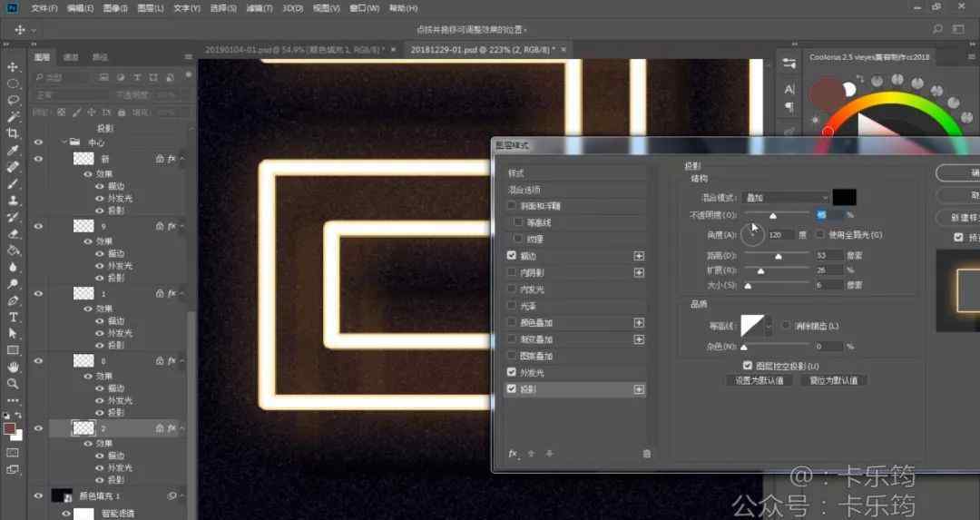Click the 设置为默认值 button

click(759, 380)
